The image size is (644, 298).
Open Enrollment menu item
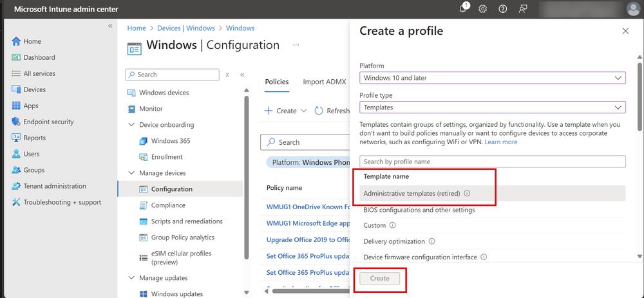pyautogui.click(x=167, y=157)
